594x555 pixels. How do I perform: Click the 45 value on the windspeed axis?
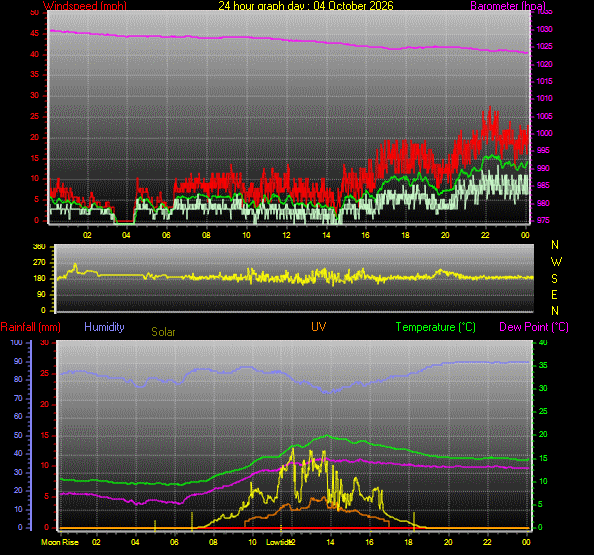tap(34, 33)
